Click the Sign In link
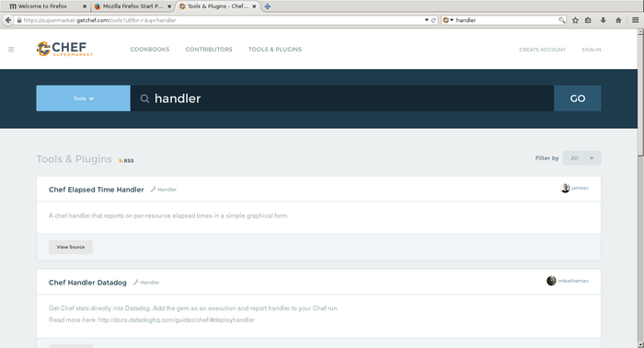This screenshot has width=644, height=348. coord(592,50)
